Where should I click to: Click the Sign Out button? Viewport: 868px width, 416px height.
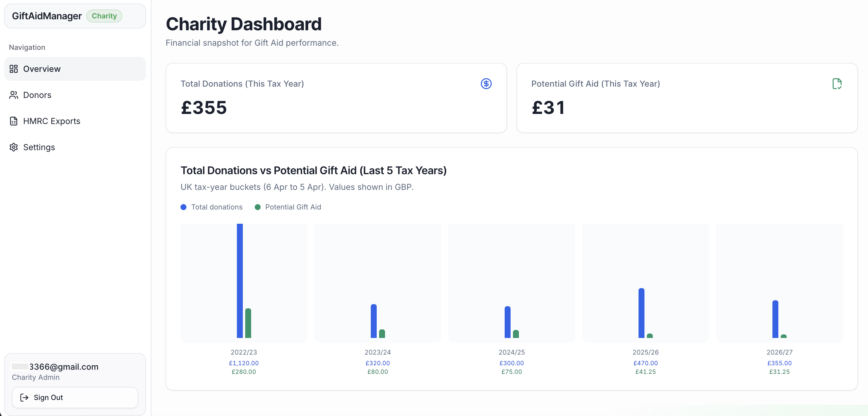(75, 398)
